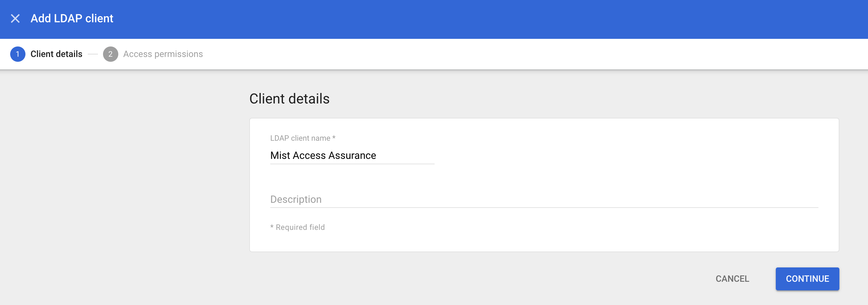The height and width of the screenshot is (305, 868).
Task: Click the LDAP client name label
Action: pos(300,138)
